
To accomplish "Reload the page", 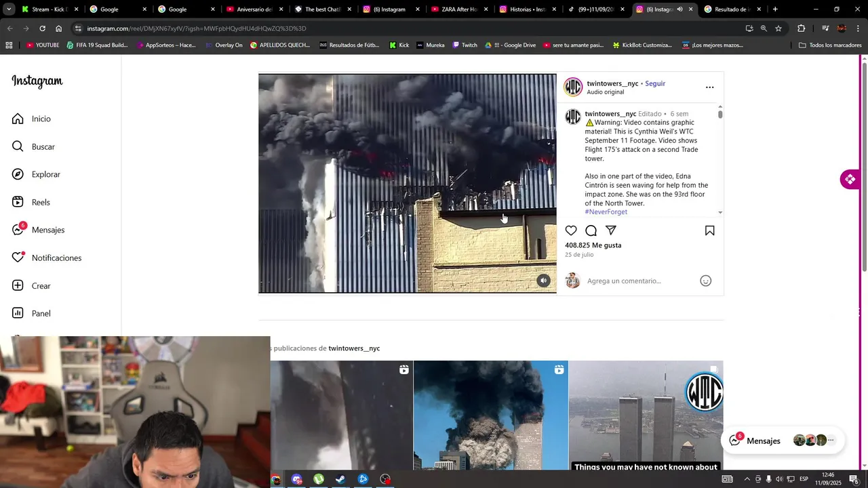I will click(x=42, y=28).
